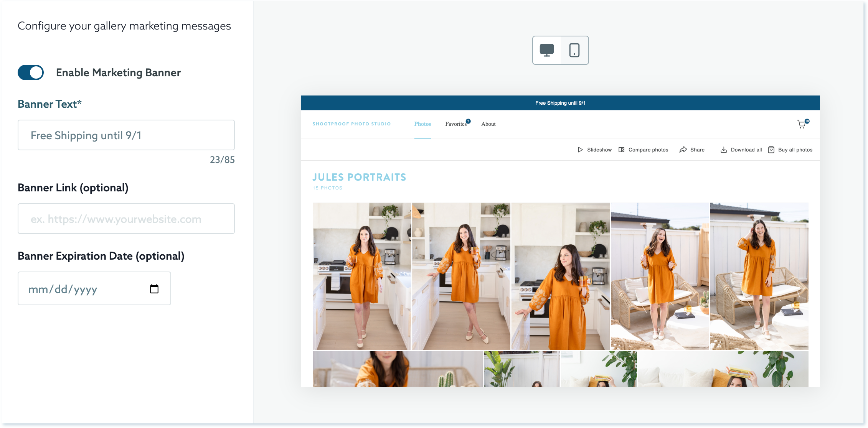Click the Free Shipping banner bar
868x428 pixels.
coord(560,103)
